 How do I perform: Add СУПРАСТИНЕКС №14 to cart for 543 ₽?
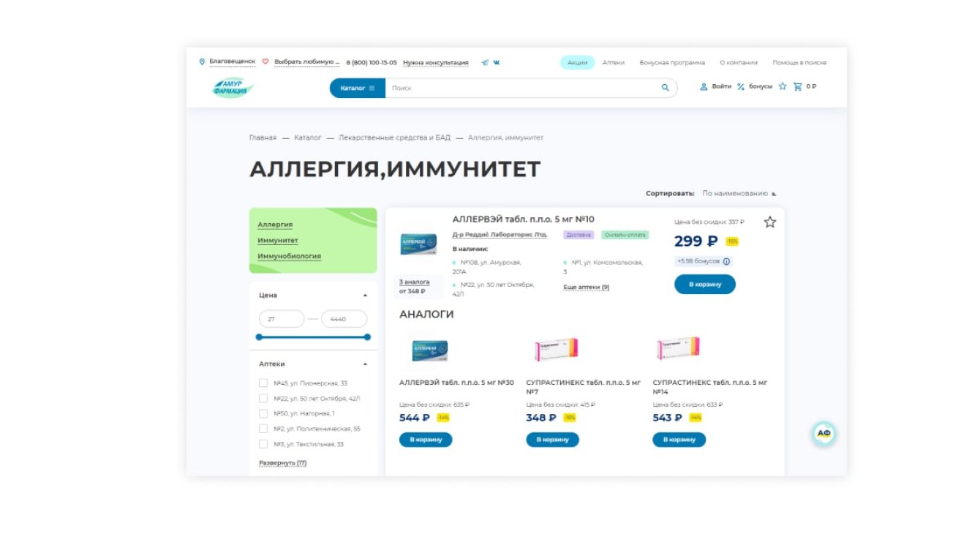coord(679,440)
